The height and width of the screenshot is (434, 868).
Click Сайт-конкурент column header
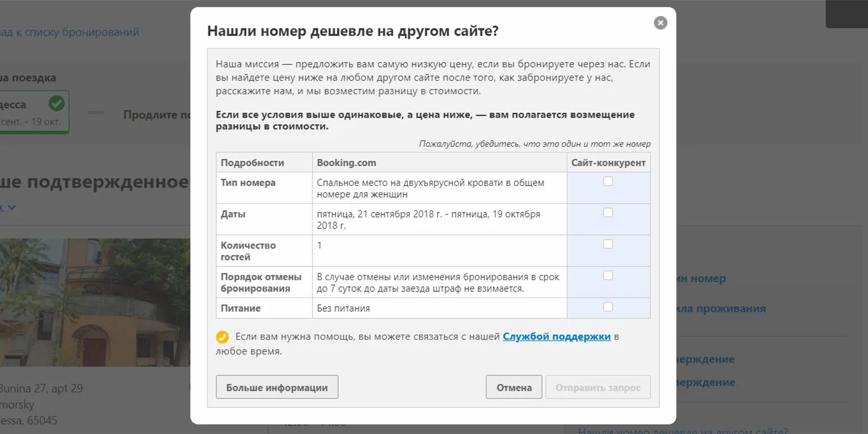[608, 162]
